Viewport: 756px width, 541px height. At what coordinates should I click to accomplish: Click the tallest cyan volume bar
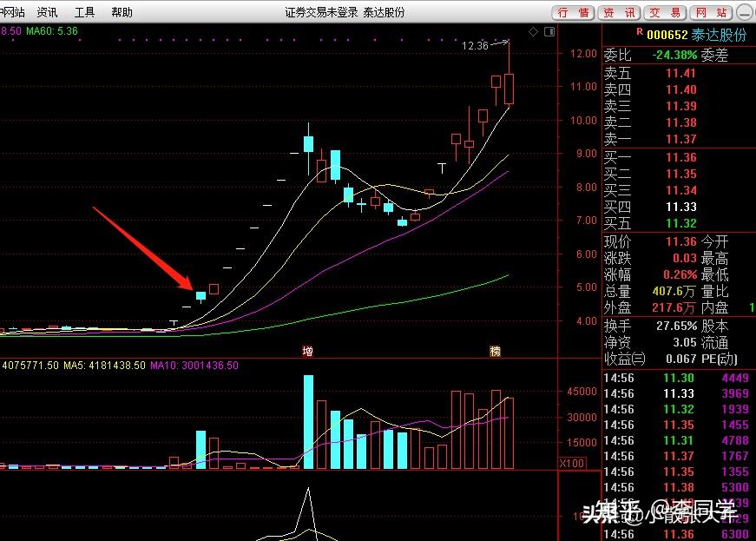[309, 422]
